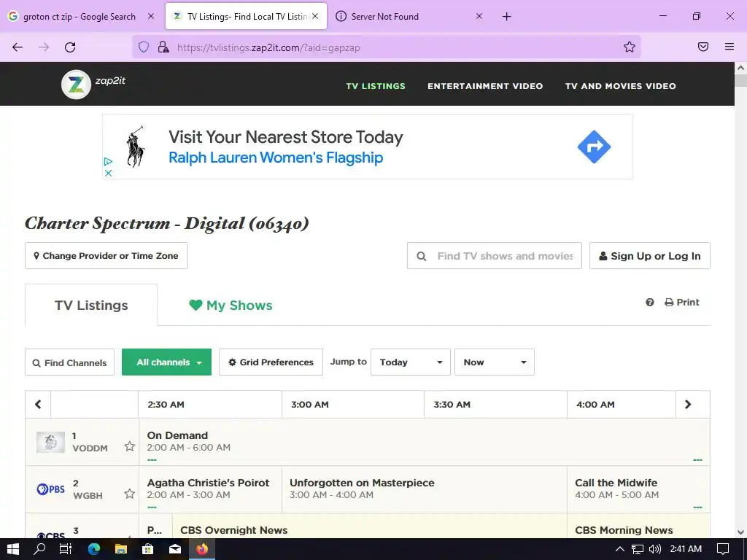The image size is (747, 560).
Task: Open a new browser tab with plus
Action: click(x=507, y=17)
